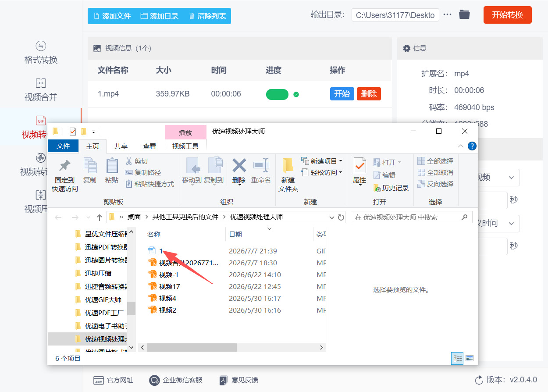Click the three-dots browse output directory button
Viewport: 548px width, 392px height.
point(447,14)
